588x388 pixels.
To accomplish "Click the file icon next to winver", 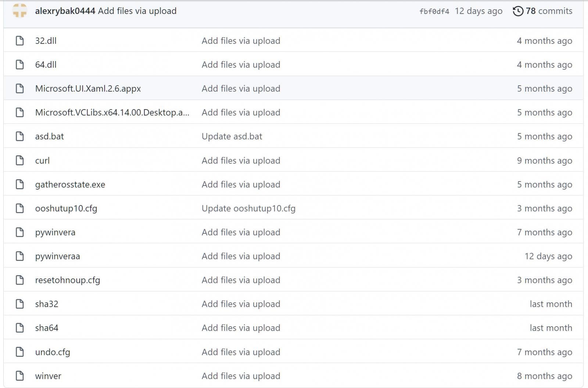I will tap(20, 376).
